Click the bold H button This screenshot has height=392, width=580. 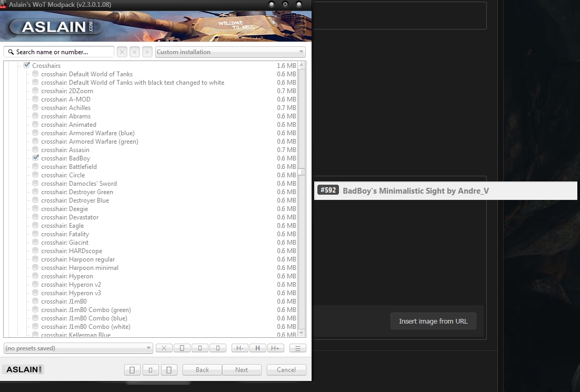point(257,348)
